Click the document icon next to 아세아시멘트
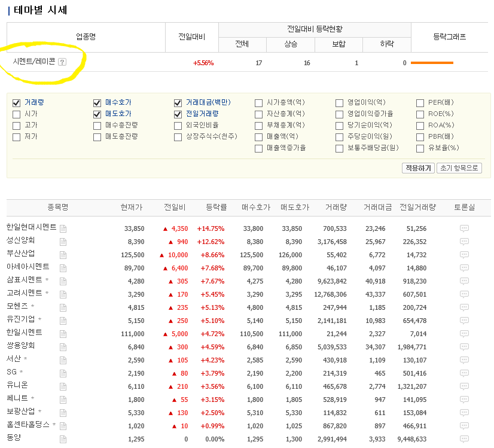Viewport: 494px width, 448px height. click(x=63, y=268)
